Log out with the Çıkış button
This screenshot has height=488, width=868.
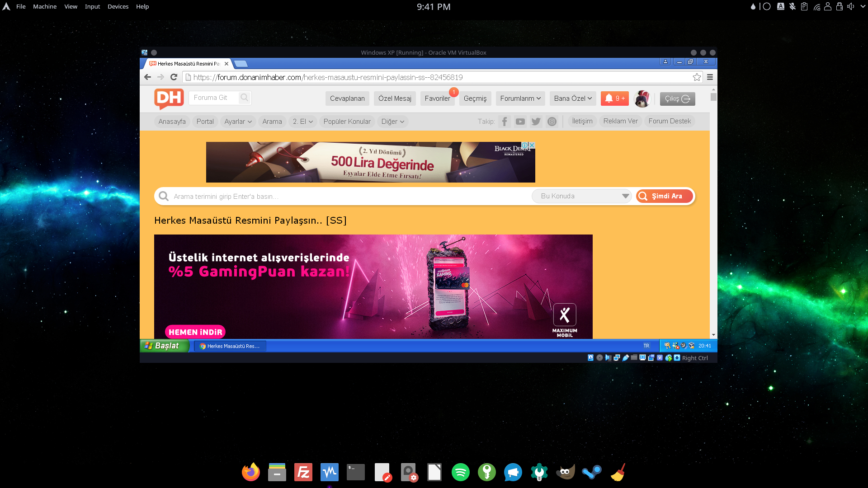point(677,99)
